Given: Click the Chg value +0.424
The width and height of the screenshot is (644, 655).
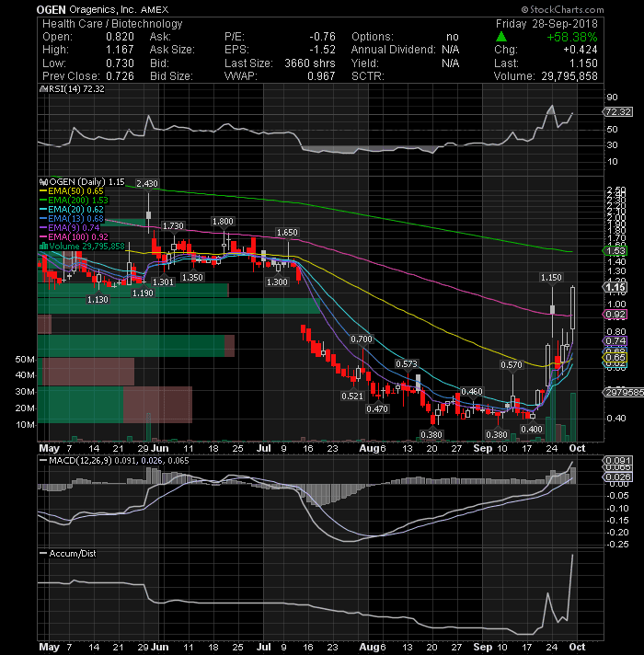Looking at the screenshot, I should (x=581, y=50).
